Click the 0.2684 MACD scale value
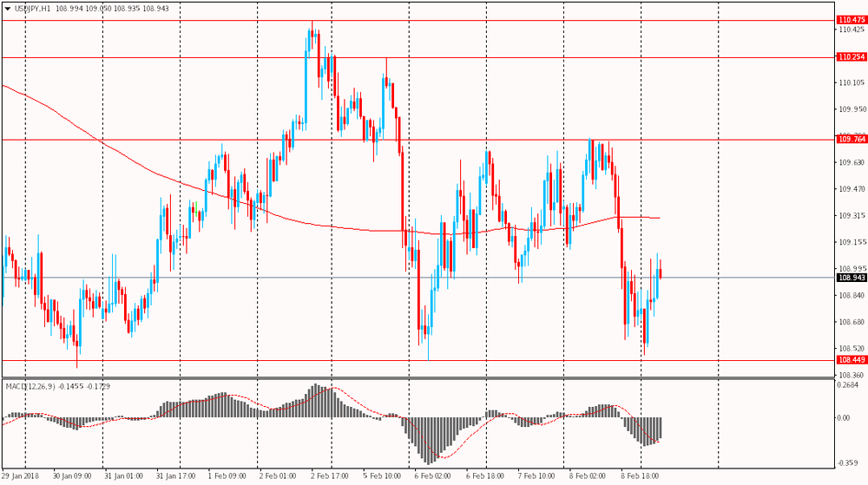The height and width of the screenshot is (485, 868). coord(847,385)
